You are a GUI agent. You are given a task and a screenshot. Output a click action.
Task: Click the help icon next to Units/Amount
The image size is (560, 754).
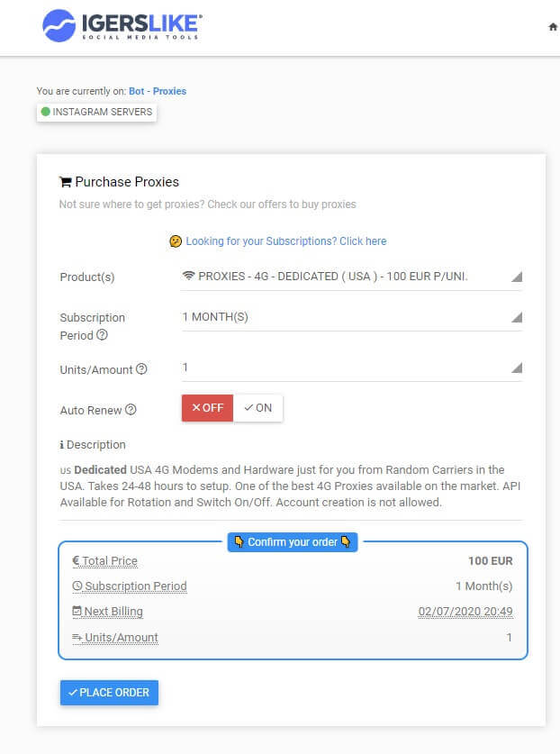tap(141, 369)
